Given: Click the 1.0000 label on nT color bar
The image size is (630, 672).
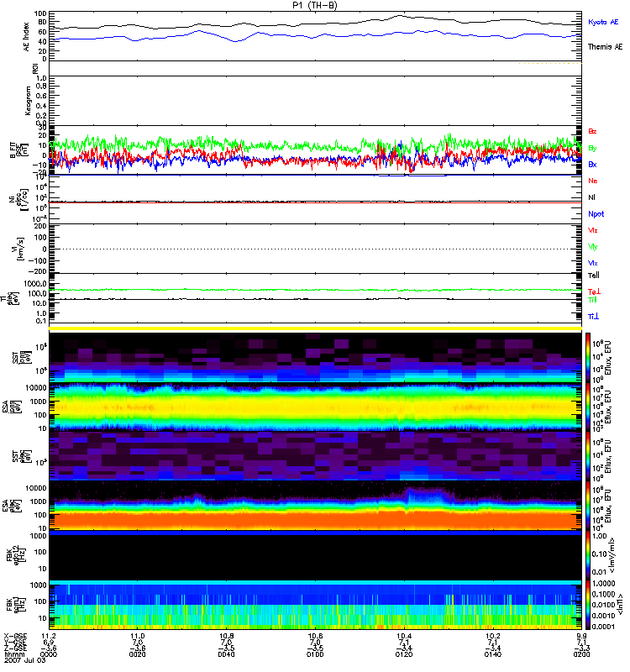Looking at the screenshot, I should tap(603, 583).
